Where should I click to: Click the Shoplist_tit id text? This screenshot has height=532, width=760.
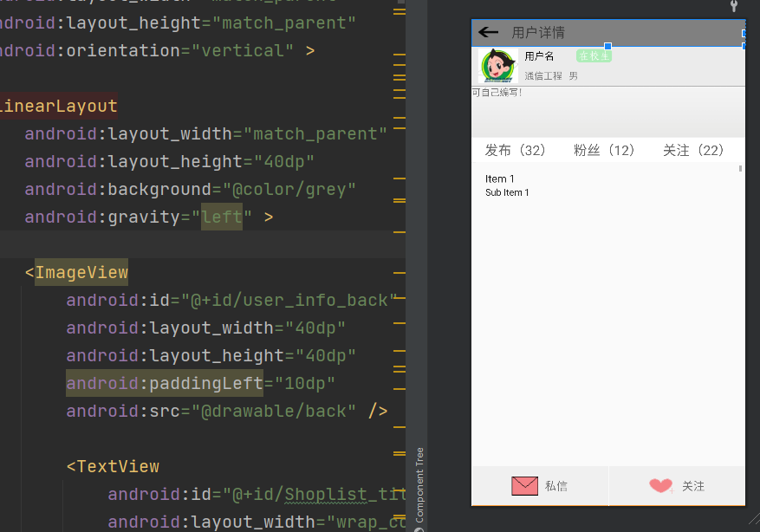click(345, 494)
